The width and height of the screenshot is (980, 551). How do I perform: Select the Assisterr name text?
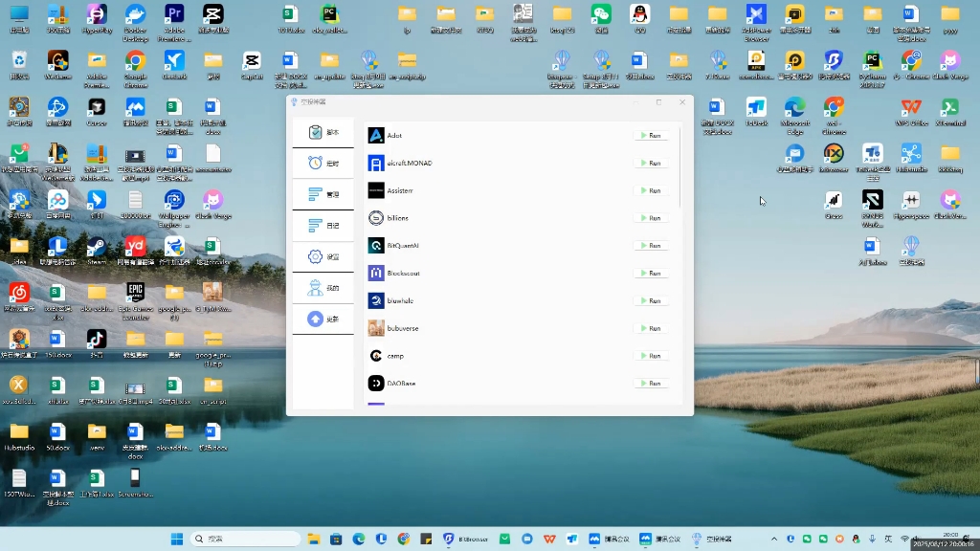[x=400, y=190]
